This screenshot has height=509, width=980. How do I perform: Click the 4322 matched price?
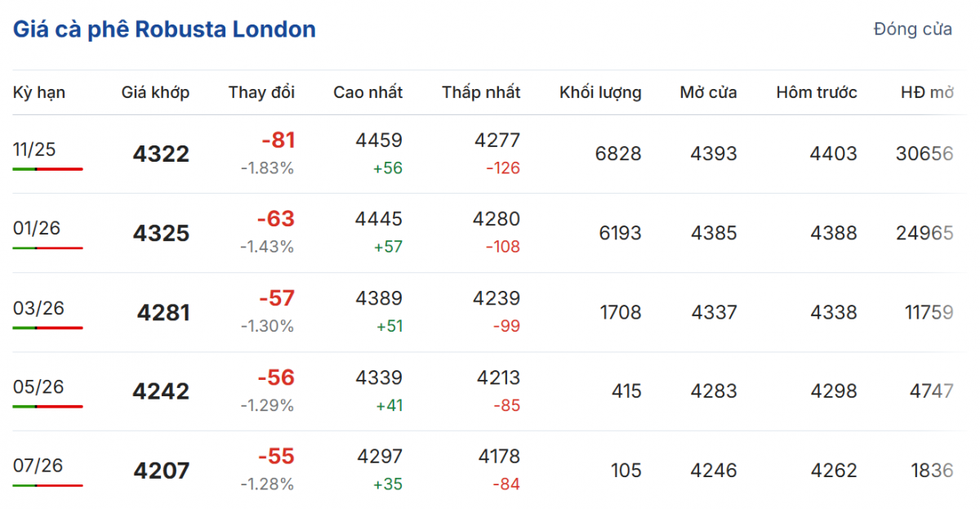(x=161, y=154)
